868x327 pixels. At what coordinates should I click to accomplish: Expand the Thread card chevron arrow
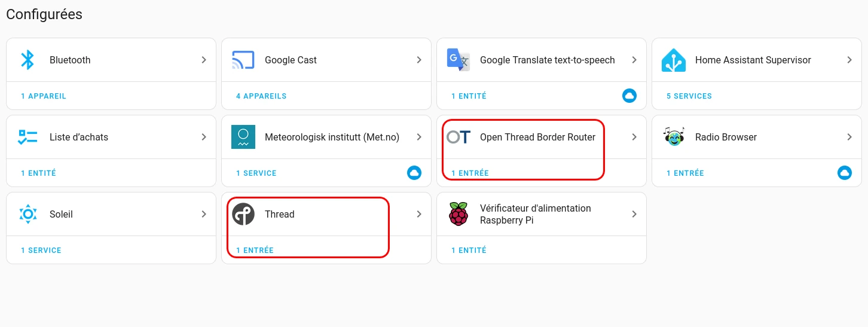pyautogui.click(x=419, y=214)
